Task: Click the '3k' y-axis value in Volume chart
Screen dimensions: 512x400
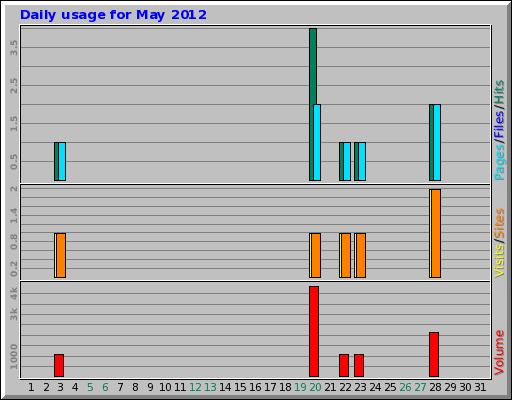Action: tap(14, 314)
